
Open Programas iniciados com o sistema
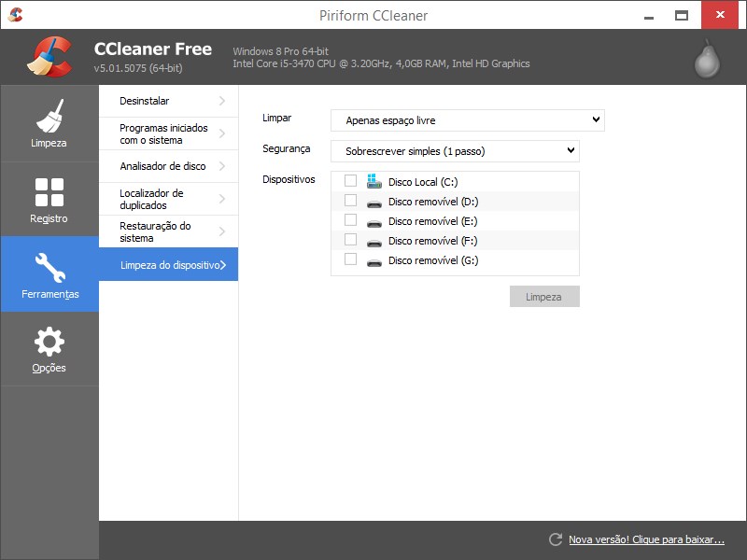pos(168,133)
